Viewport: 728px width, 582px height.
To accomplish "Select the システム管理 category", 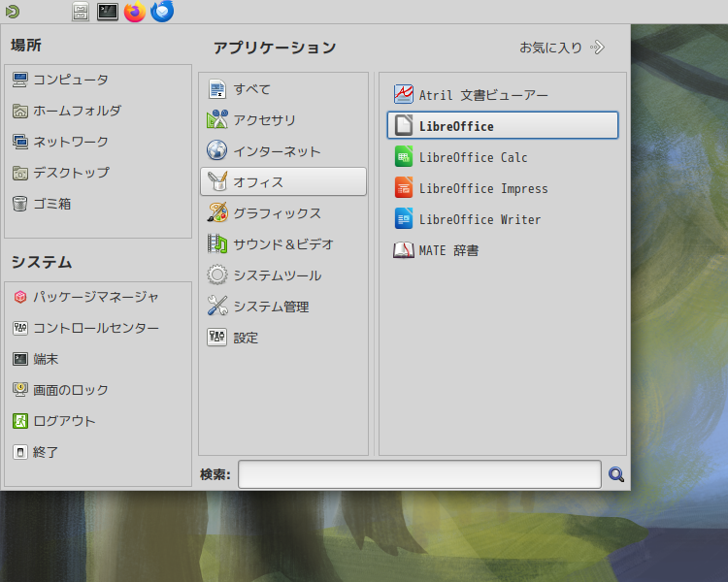I will coord(283,307).
